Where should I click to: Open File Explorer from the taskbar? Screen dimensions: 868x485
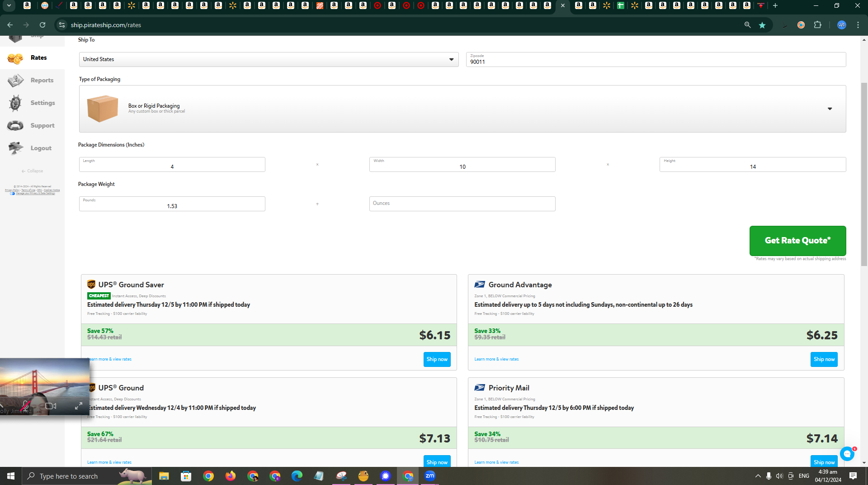(x=164, y=475)
